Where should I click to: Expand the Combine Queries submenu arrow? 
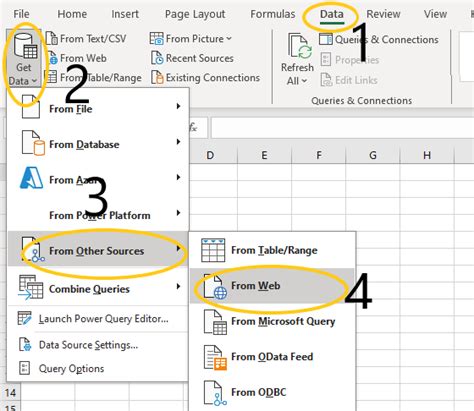pos(178,286)
